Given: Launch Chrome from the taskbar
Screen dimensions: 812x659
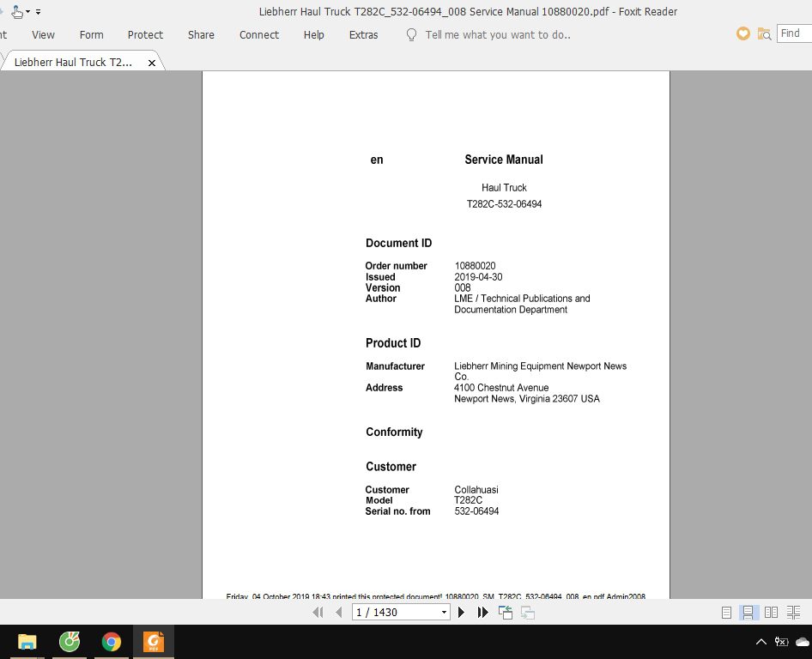Looking at the screenshot, I should tap(111, 641).
